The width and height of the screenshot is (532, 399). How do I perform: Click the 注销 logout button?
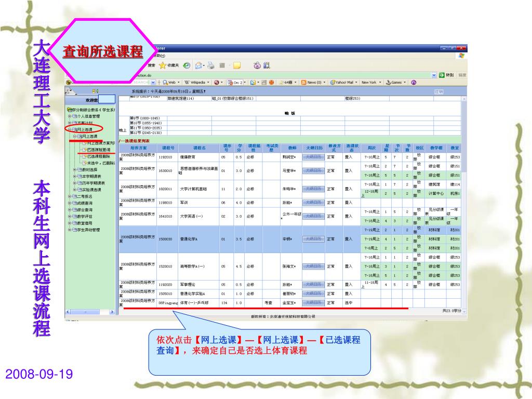coord(438,91)
